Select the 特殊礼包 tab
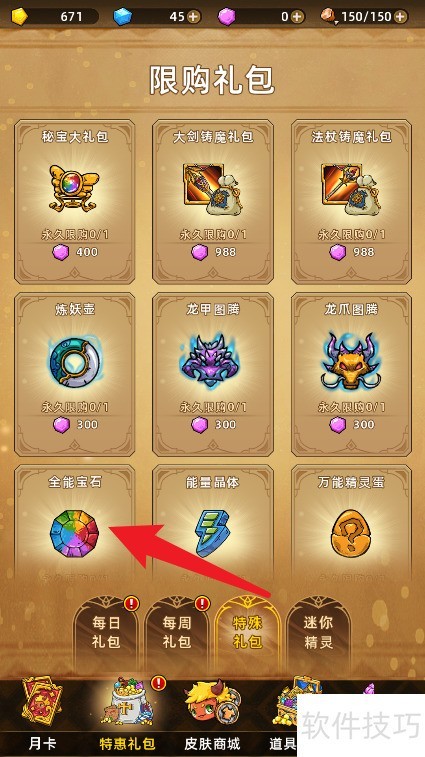 (x=247, y=632)
